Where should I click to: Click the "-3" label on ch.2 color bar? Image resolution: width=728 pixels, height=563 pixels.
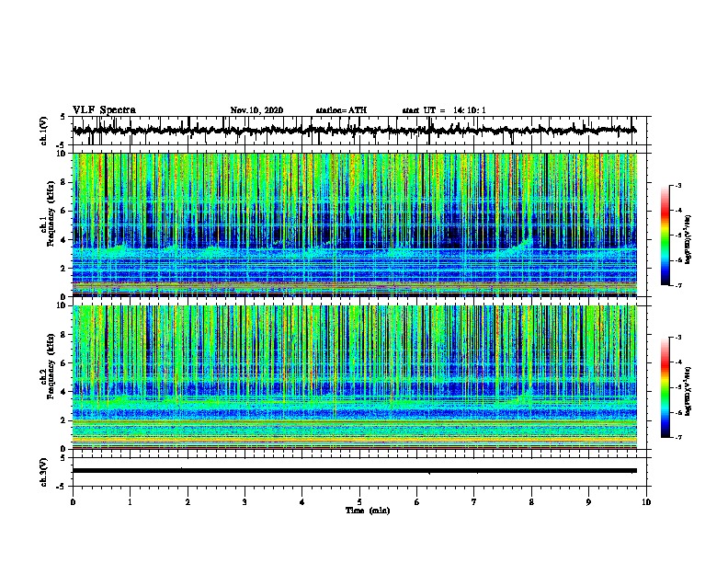(678, 338)
